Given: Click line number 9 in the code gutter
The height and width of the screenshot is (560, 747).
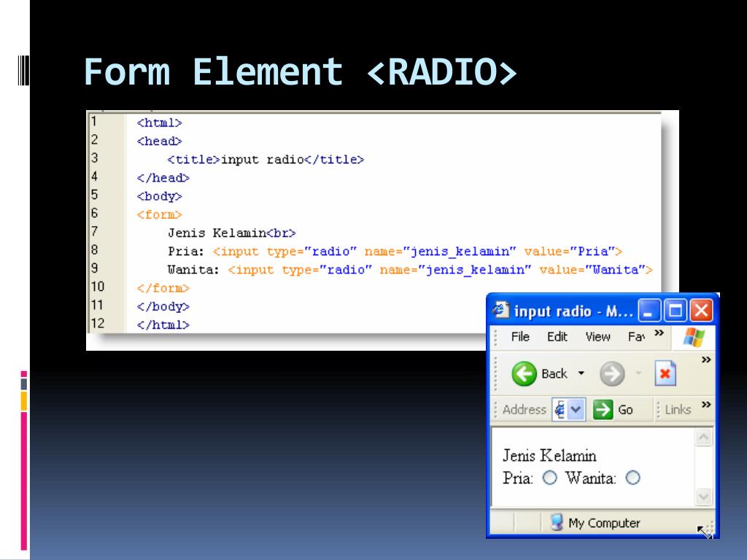Looking at the screenshot, I should click(x=94, y=268).
